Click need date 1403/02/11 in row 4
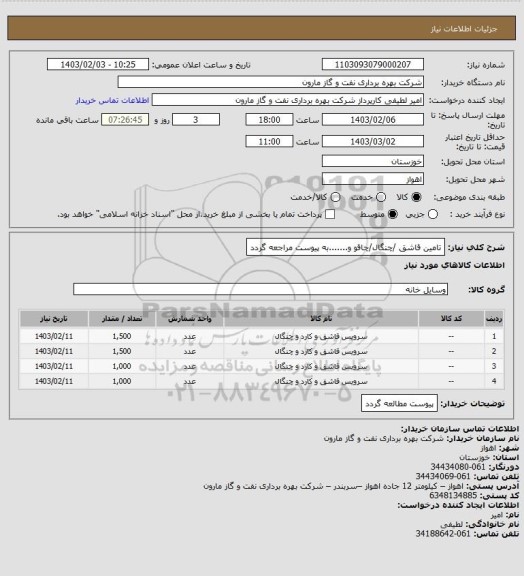The image size is (524, 576). click(54, 381)
